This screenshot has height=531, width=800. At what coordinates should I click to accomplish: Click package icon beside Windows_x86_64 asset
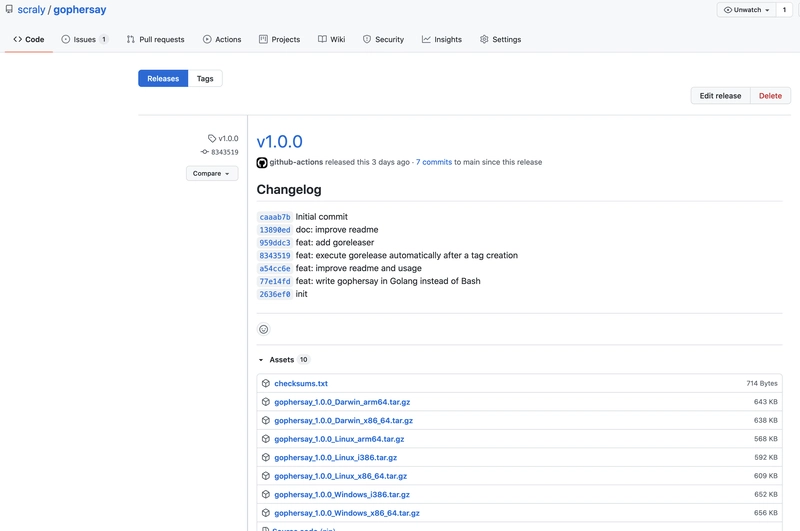(x=265, y=513)
